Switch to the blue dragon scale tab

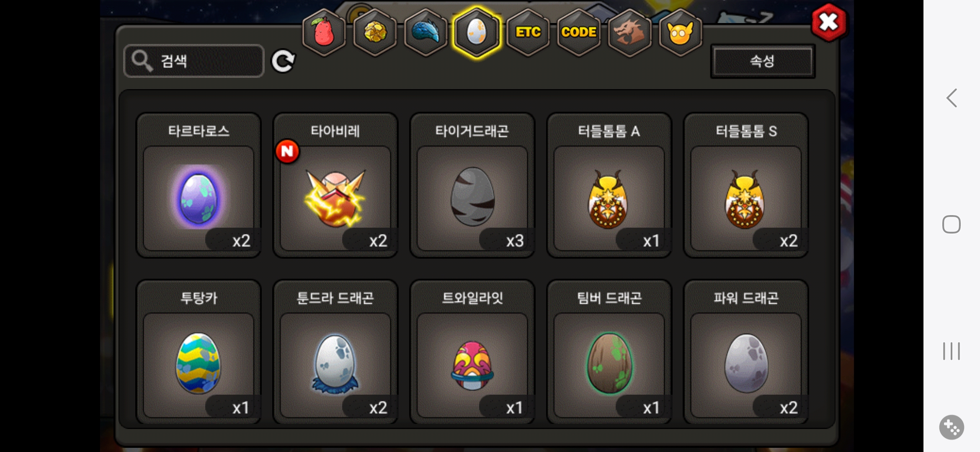pos(426,33)
